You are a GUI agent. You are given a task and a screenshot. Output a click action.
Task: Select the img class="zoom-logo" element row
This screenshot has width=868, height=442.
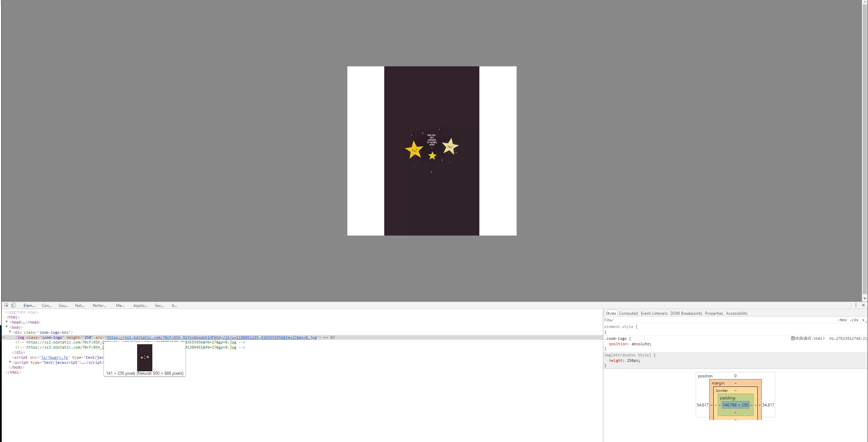pos(302,337)
